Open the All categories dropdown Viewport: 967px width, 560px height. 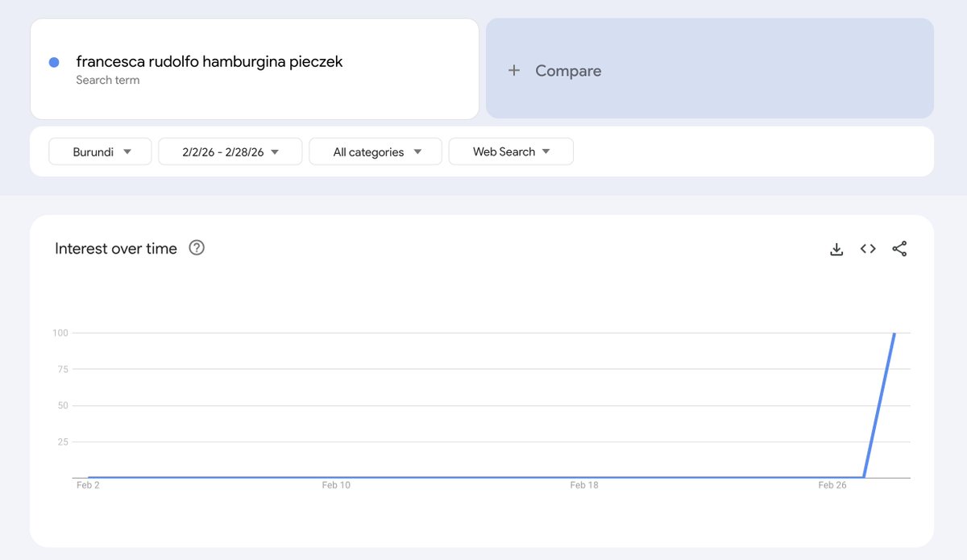(x=376, y=151)
